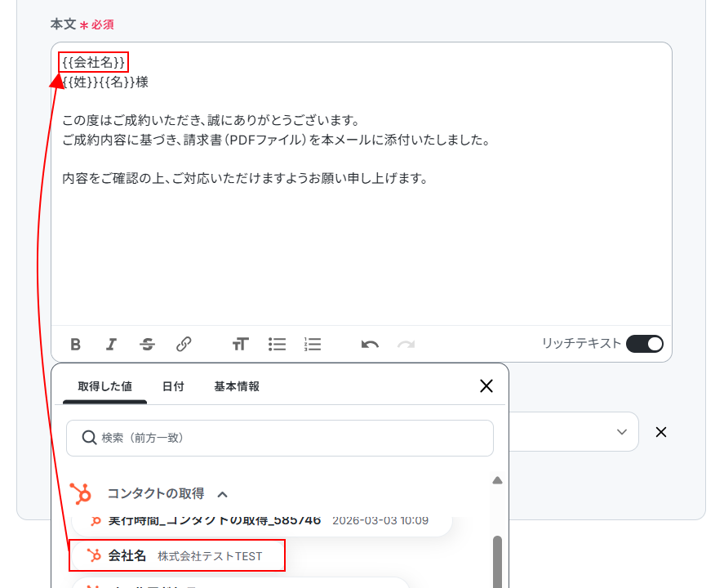Click the line 内容をご確認の上
This screenshot has height=588, width=724.
click(x=245, y=178)
